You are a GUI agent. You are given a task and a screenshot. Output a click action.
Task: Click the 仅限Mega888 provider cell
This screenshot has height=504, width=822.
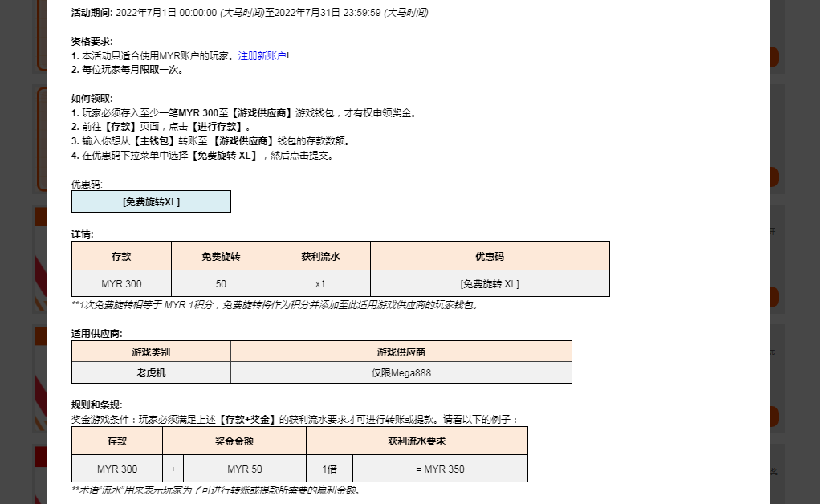401,373
